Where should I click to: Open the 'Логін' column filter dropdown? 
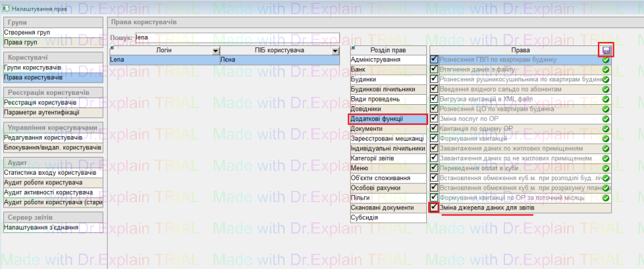point(214,51)
